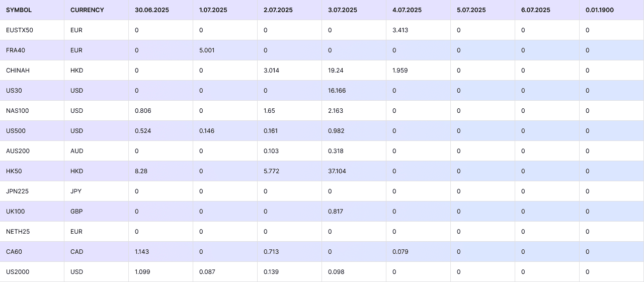Screen dimensions: 644x282
Task: Click the US500 symbol cell
Action: click(32, 131)
